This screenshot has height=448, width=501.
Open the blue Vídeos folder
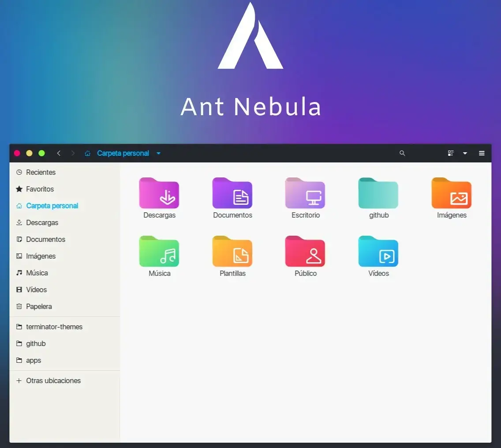click(x=378, y=252)
